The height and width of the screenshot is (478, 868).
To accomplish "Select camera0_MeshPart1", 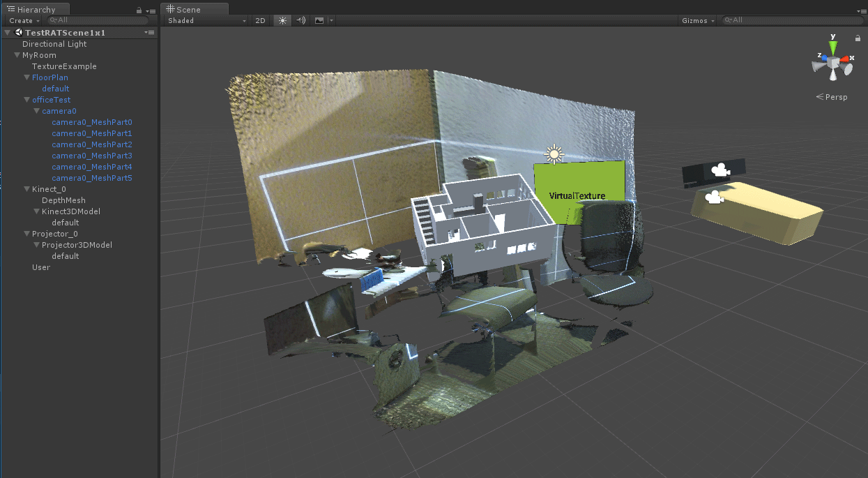I will tap(92, 133).
